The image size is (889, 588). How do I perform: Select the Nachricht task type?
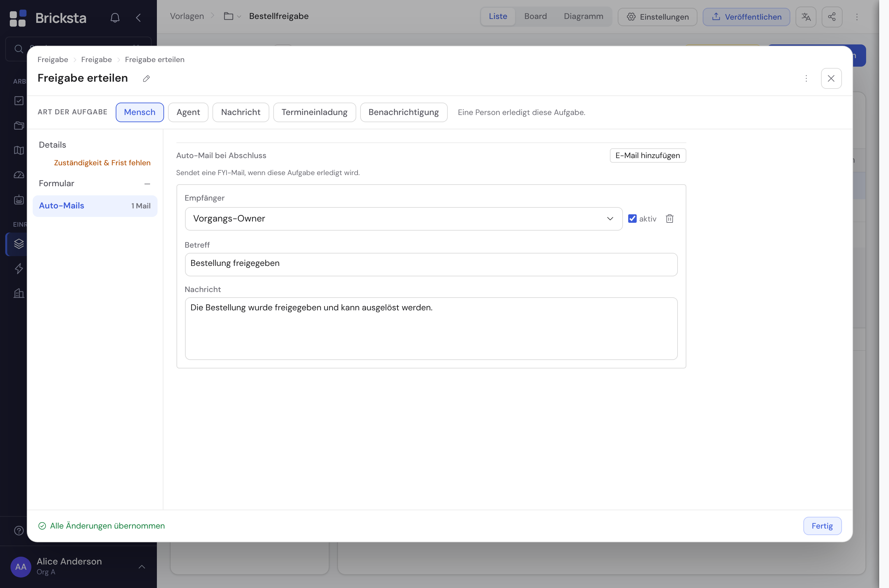tap(241, 112)
